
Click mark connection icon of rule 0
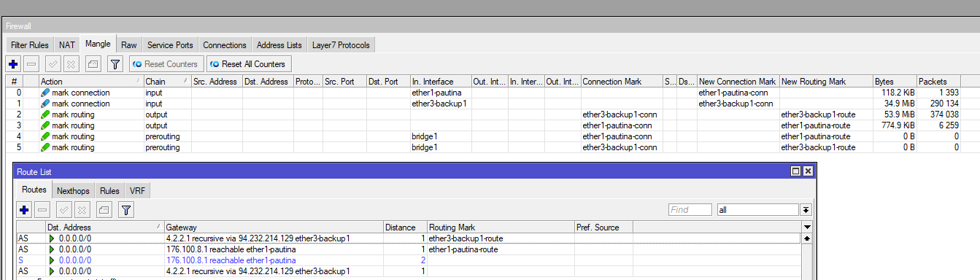pyautogui.click(x=45, y=93)
